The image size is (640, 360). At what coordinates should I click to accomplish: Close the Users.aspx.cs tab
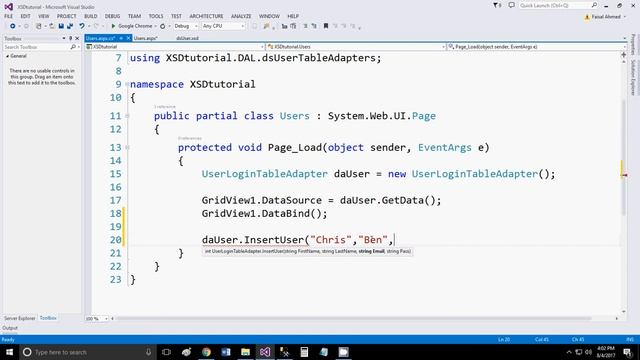tap(128, 38)
